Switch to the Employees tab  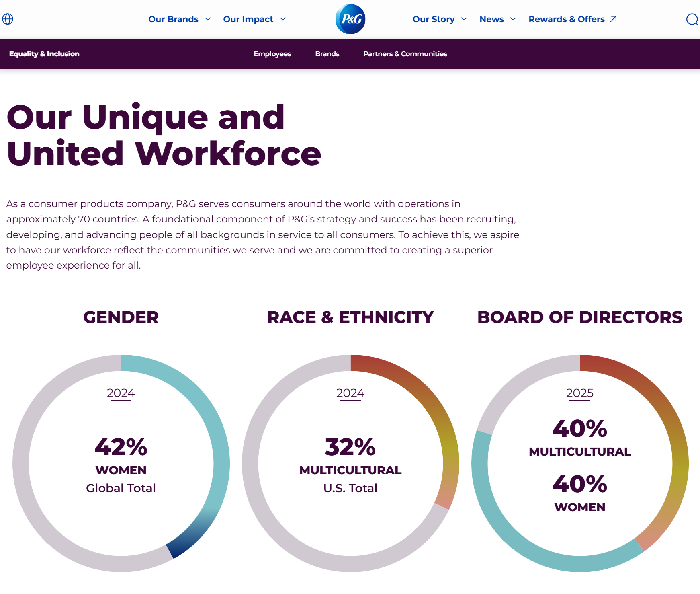272,54
